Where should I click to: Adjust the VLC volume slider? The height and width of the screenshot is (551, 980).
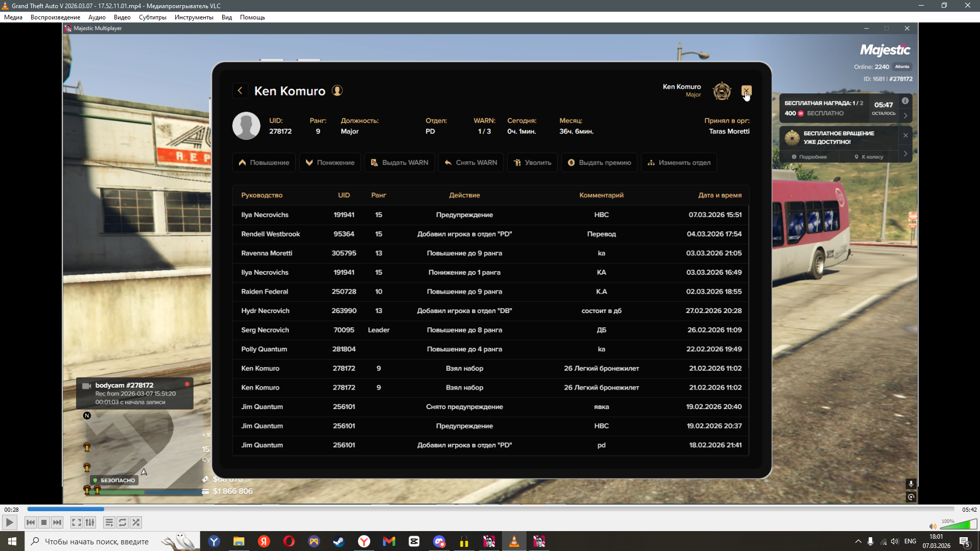point(959,524)
